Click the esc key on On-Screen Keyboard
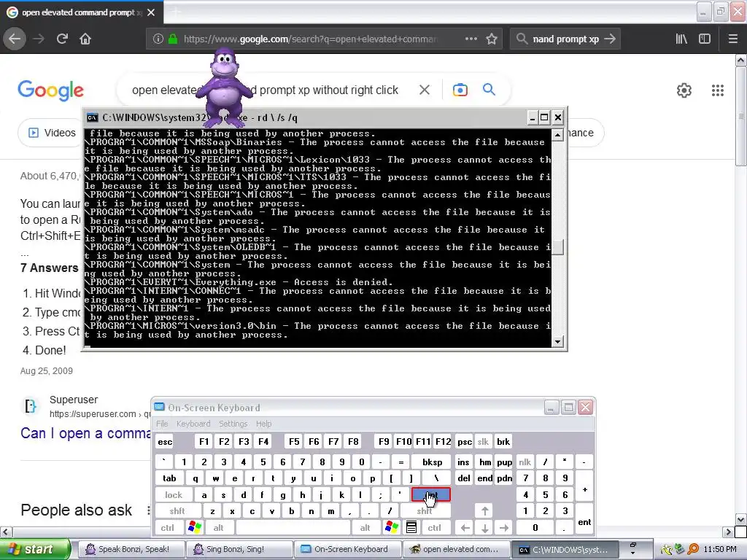Screen dimensions: 747x560 coord(165,441)
